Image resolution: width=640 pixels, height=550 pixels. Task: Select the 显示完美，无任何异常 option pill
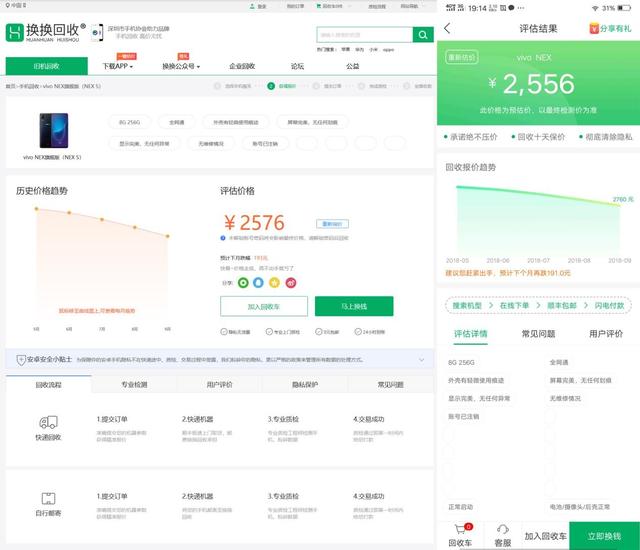point(144,143)
